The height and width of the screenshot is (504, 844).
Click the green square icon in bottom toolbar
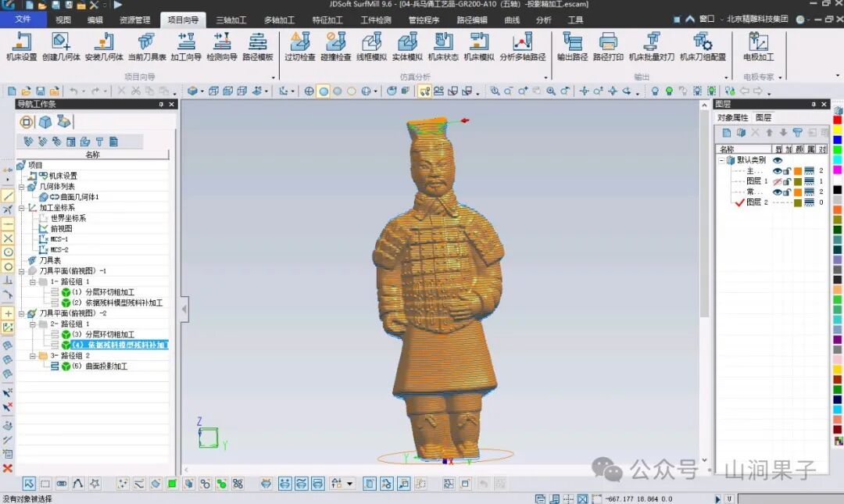[172, 484]
